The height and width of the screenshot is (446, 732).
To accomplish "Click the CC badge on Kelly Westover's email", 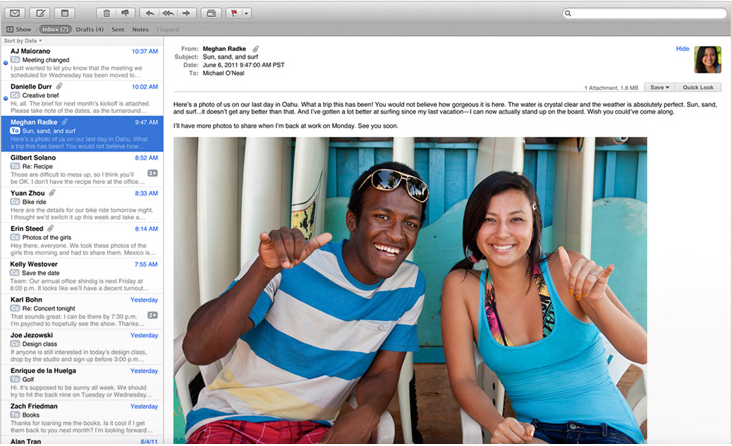I will (15, 273).
